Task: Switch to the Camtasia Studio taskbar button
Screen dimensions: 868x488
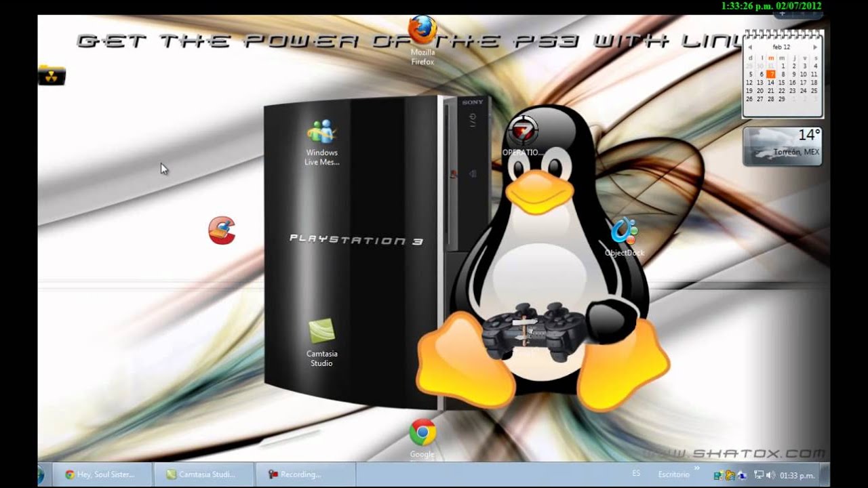Action: [x=203, y=474]
